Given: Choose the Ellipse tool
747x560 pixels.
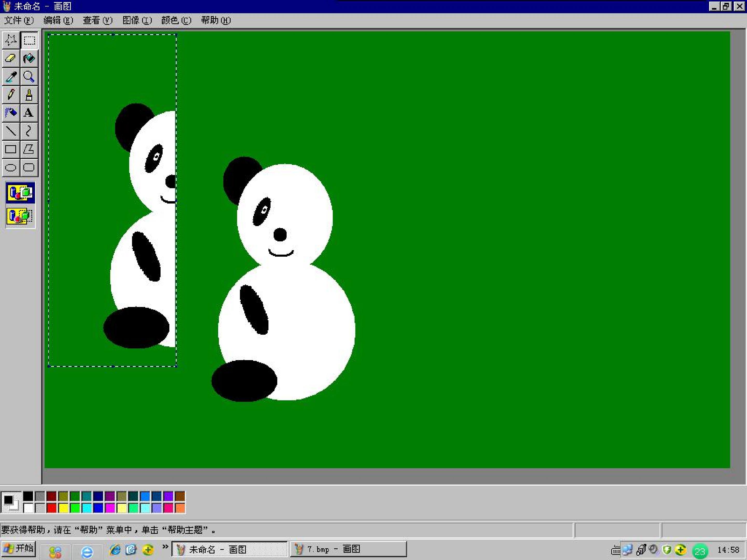Looking at the screenshot, I should pos(11,167).
